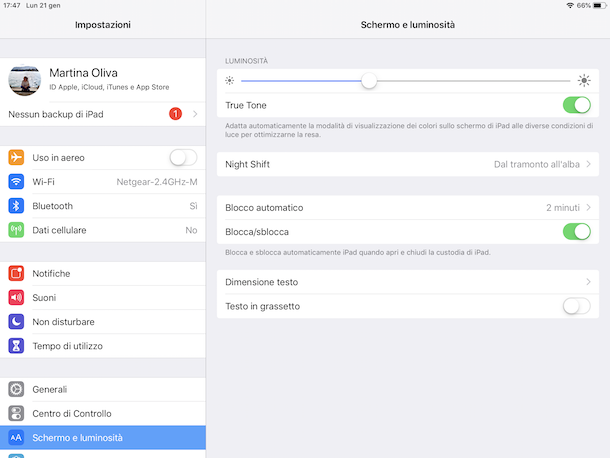Image resolution: width=610 pixels, height=458 pixels.
Task: Tap the Impostazioni sidebar title
Action: tap(103, 25)
